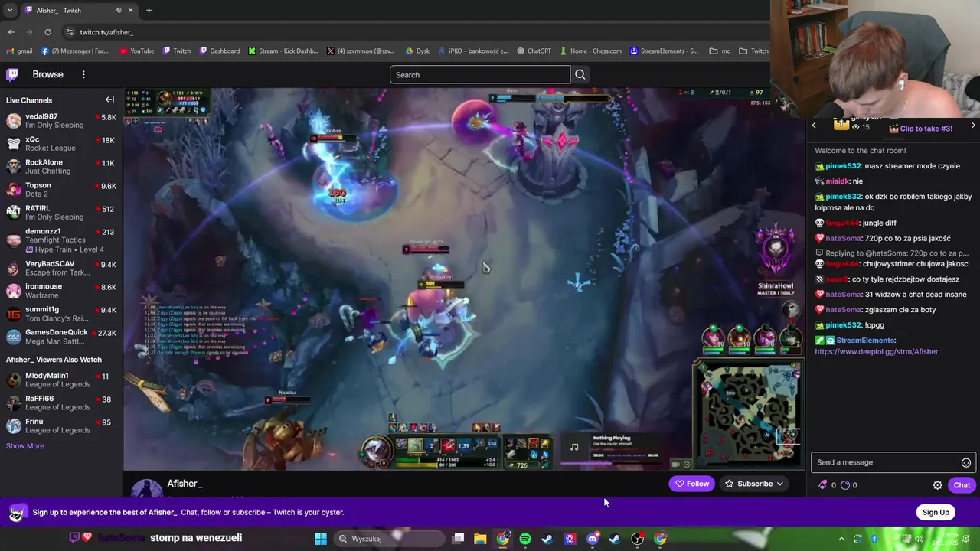
Task: Click the Sign Up button
Action: pos(936,512)
